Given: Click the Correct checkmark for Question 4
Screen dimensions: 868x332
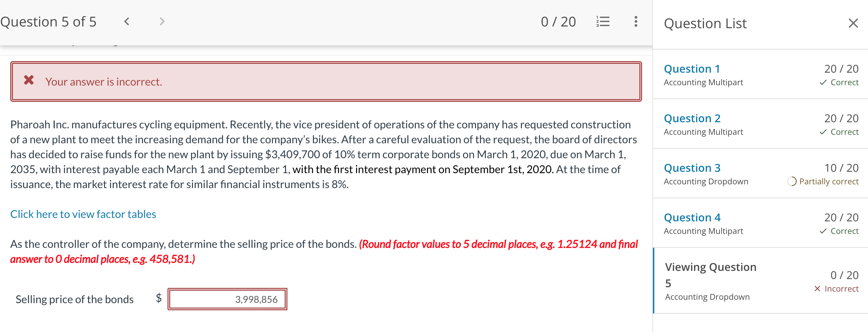Looking at the screenshot, I should (x=823, y=231).
